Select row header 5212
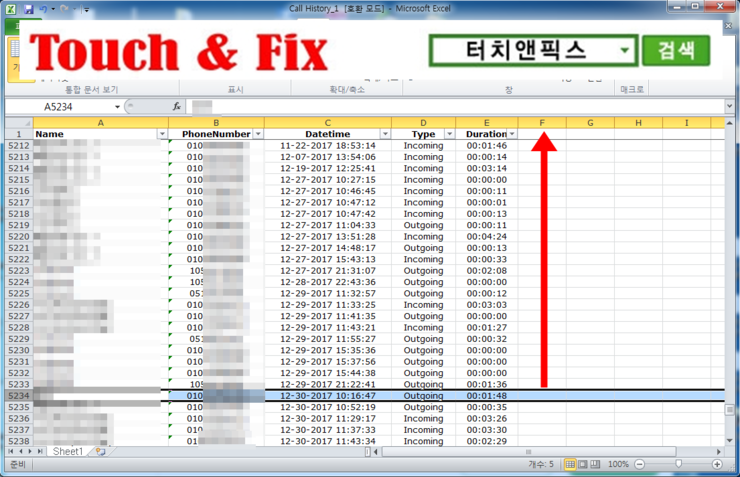 (x=19, y=145)
